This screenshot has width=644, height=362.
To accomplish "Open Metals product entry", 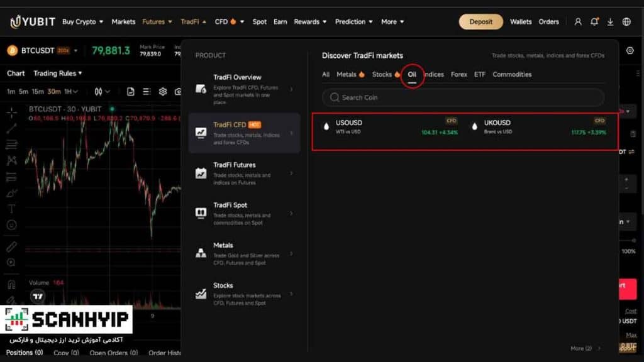I will point(245,254).
